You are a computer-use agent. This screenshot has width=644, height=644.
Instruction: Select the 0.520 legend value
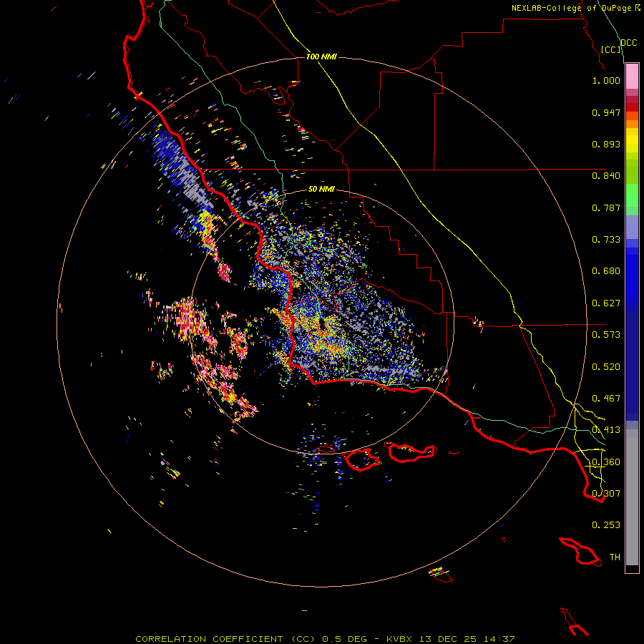[x=606, y=367]
